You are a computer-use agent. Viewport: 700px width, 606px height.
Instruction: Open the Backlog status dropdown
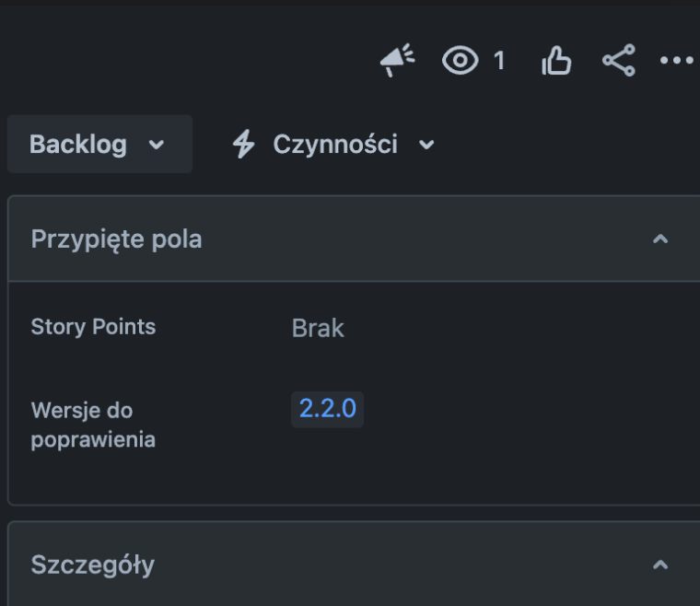99,145
